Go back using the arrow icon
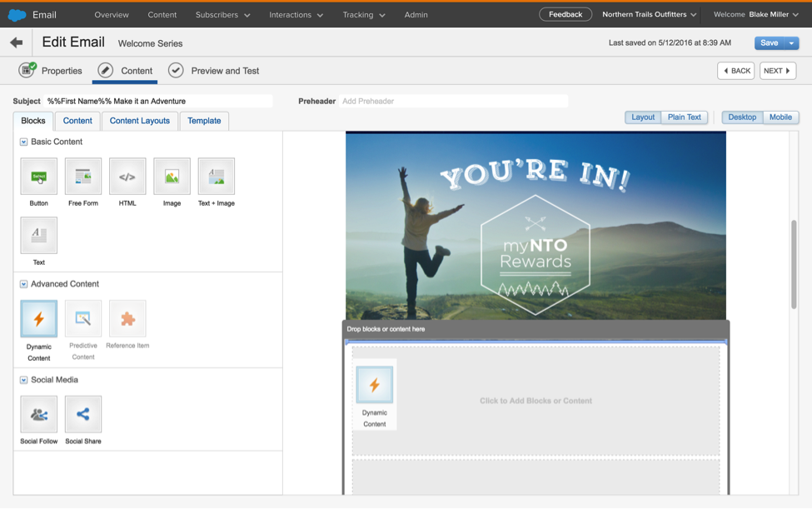Image resolution: width=812 pixels, height=509 pixels. click(x=16, y=42)
